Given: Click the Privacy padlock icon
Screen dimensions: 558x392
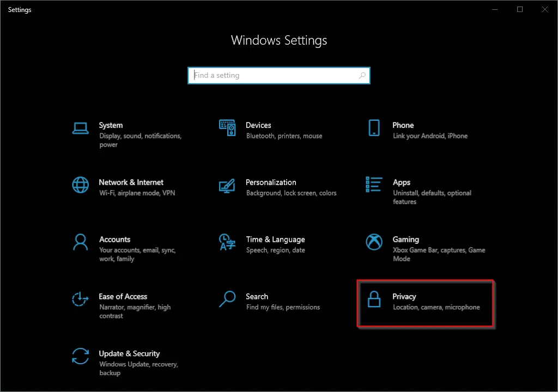Looking at the screenshot, I should click(x=374, y=299).
